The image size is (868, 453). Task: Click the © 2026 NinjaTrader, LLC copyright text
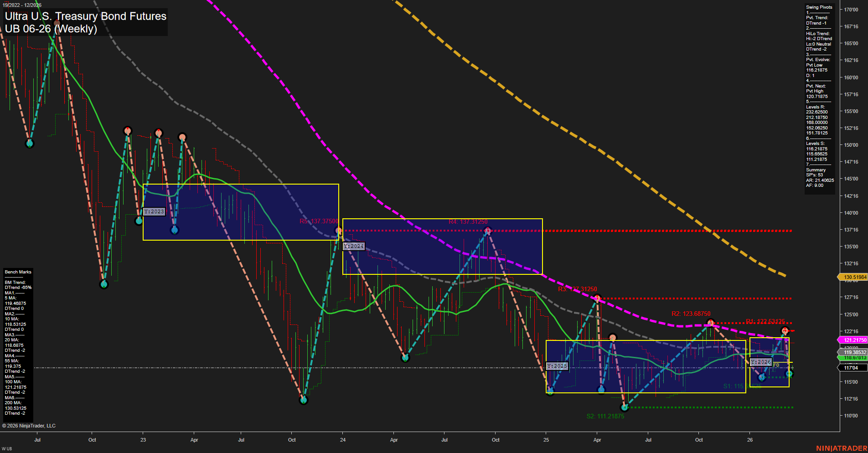point(29,425)
